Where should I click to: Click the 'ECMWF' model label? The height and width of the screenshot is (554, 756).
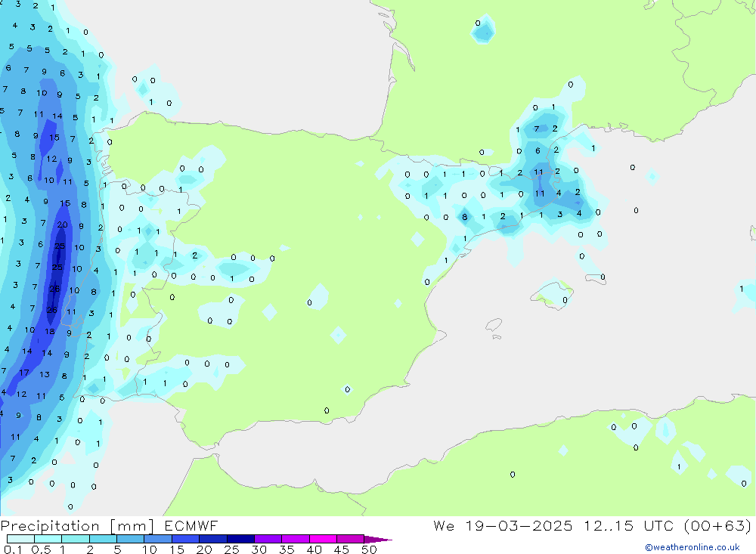click(191, 525)
